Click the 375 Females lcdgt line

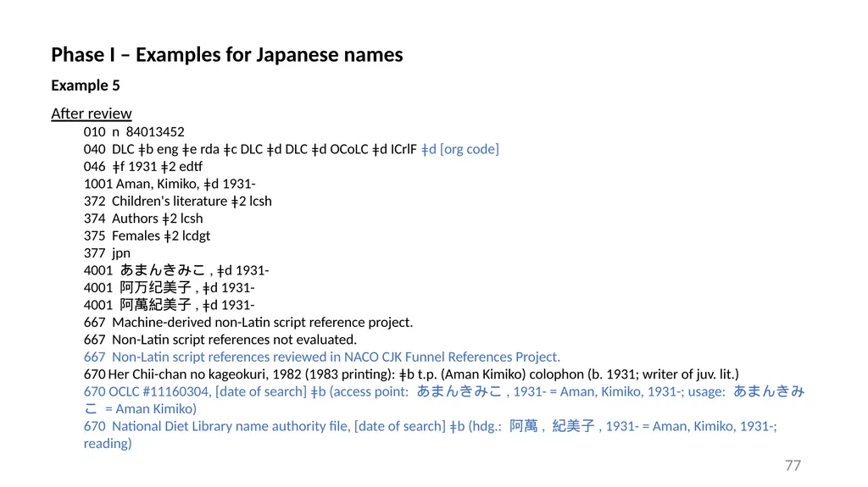coord(147,235)
